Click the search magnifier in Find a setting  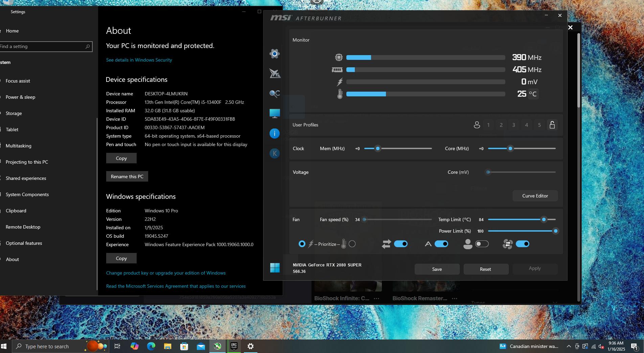(88, 47)
